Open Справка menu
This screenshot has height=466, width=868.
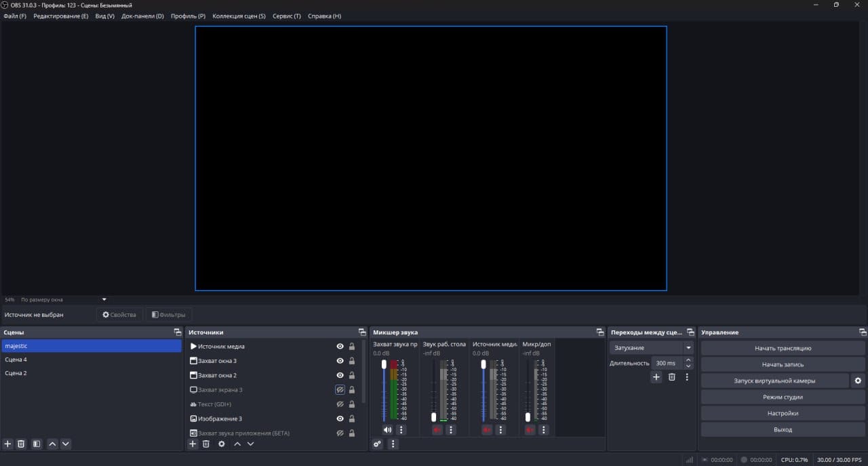[x=324, y=16]
